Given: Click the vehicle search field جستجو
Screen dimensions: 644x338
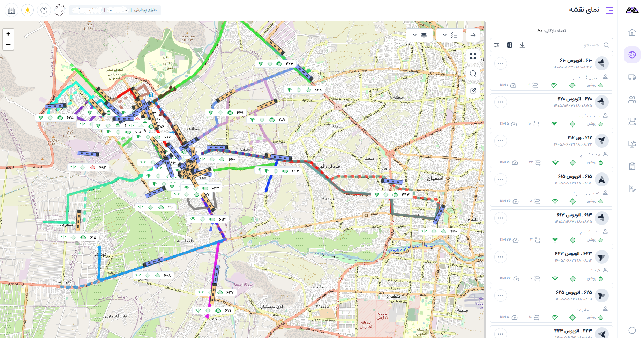Looking at the screenshot, I should tap(571, 45).
